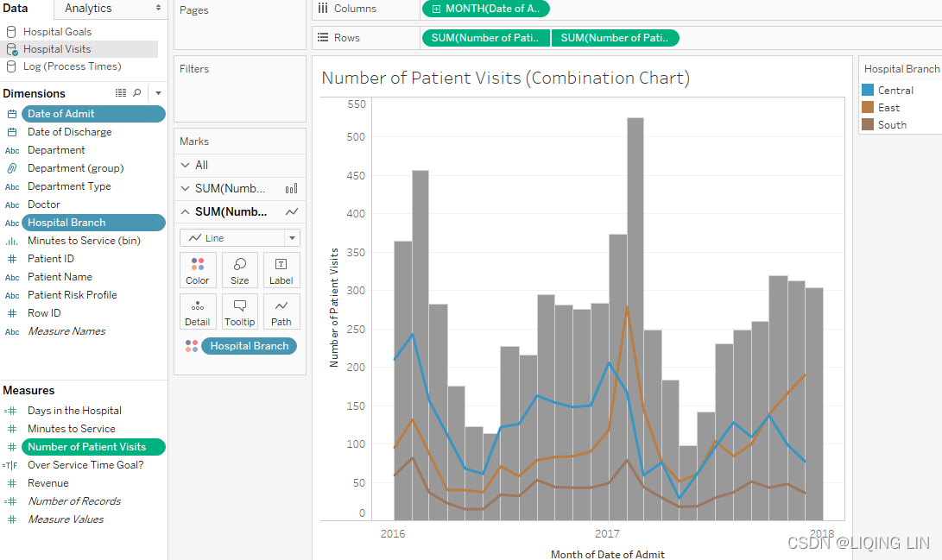Screen dimensions: 942x560
Task: Click the Hospital Visits database icon
Action: coord(11,49)
